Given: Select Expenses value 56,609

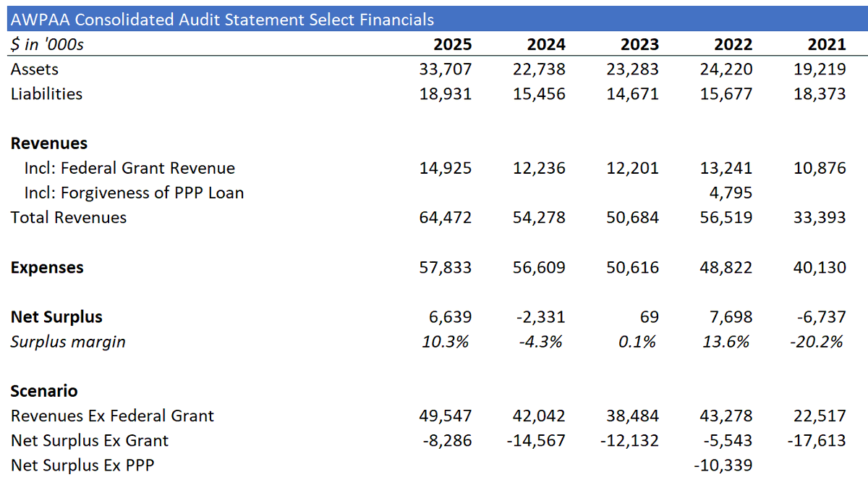Looking at the screenshot, I should (540, 268).
